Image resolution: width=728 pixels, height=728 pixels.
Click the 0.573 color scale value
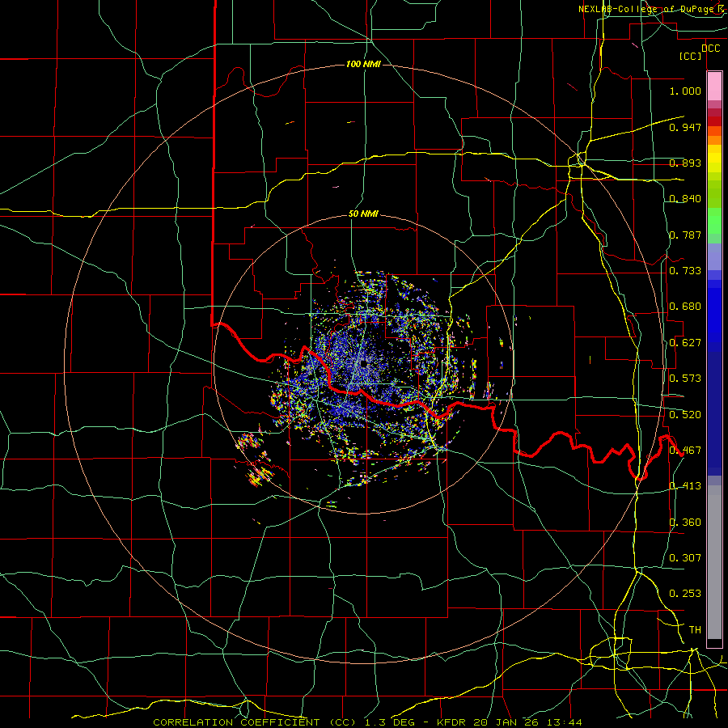[685, 379]
